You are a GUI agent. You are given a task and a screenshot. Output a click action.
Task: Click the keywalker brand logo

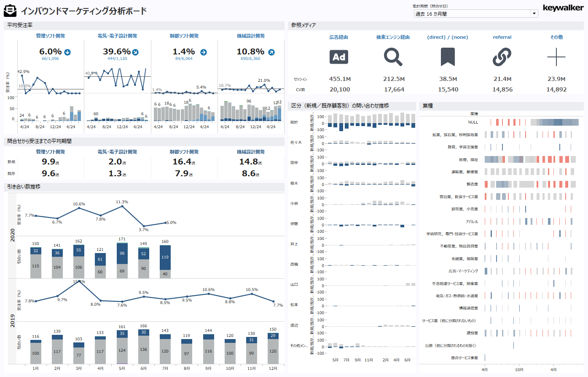point(563,8)
